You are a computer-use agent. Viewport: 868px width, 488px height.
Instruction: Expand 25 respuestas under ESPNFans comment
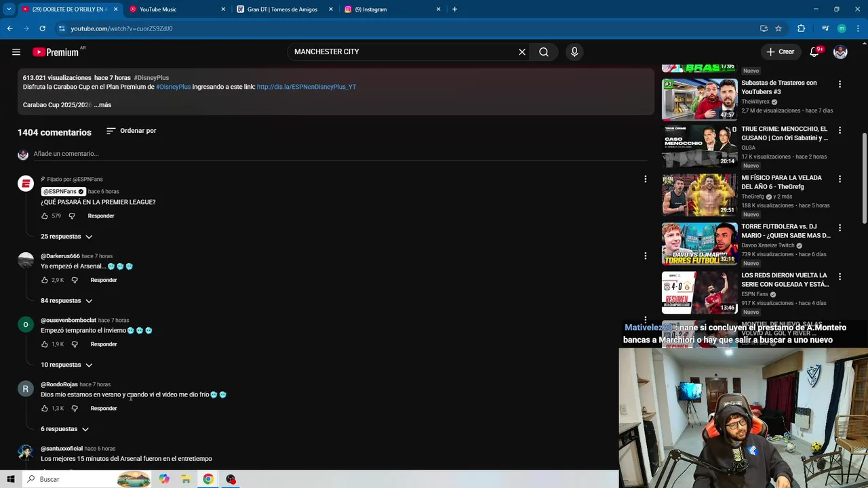66,237
